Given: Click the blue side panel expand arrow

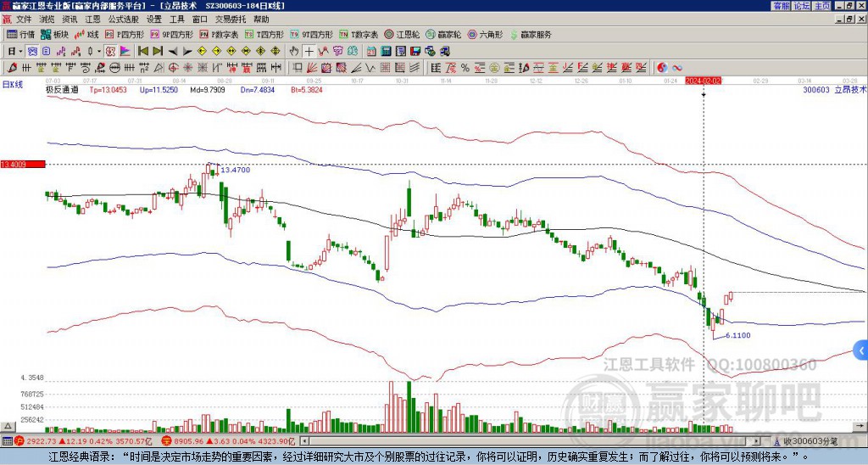Looking at the screenshot, I should (861, 350).
